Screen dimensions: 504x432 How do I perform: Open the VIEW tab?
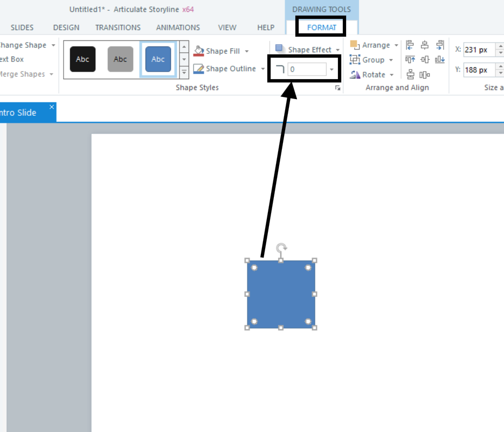[x=227, y=27]
